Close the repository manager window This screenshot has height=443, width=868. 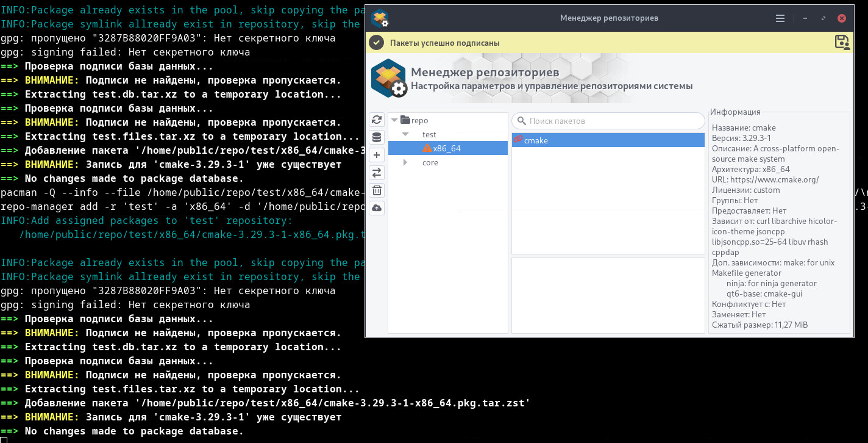point(842,18)
